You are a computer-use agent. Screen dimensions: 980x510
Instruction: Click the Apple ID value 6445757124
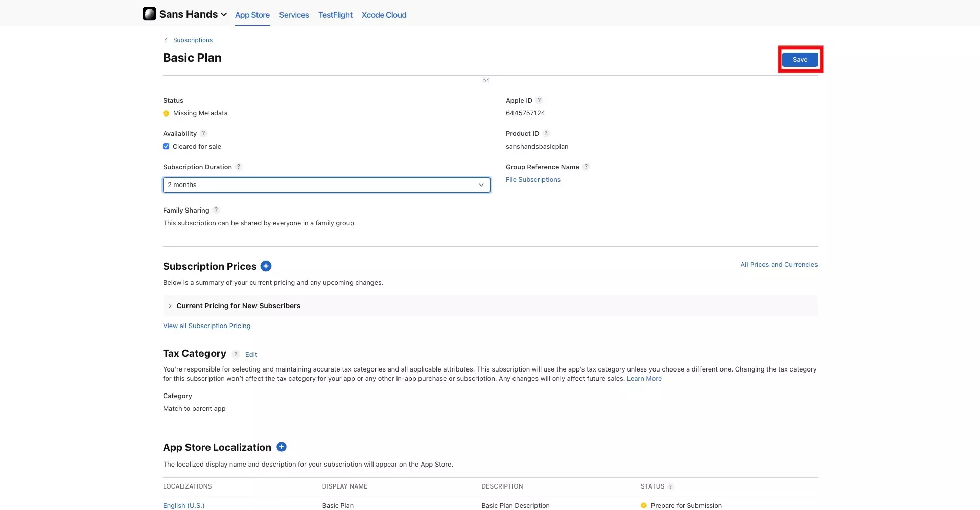[525, 113]
